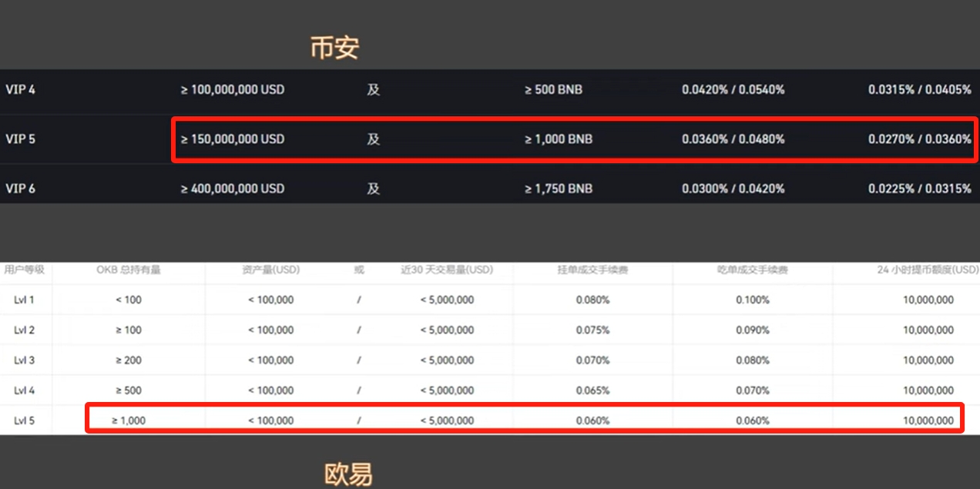Click the taker fee "0.090%" cell
This screenshot has width=980, height=489.
[752, 330]
